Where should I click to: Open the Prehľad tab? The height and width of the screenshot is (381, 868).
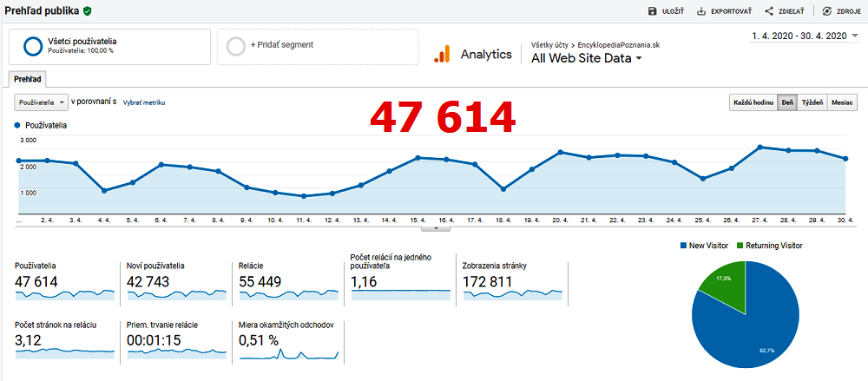28,79
